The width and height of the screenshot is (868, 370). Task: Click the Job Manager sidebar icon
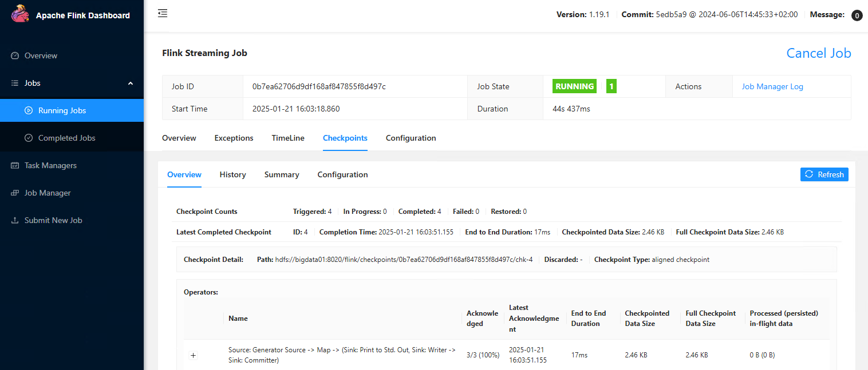(x=15, y=193)
